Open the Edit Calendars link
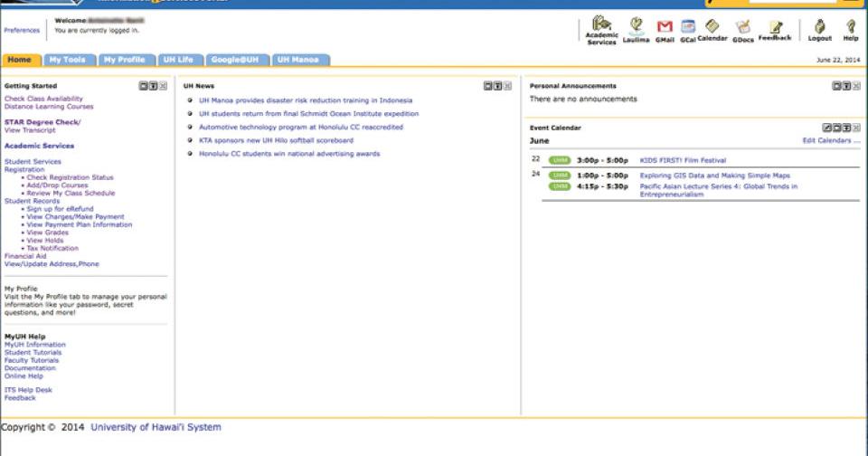 [x=831, y=141]
